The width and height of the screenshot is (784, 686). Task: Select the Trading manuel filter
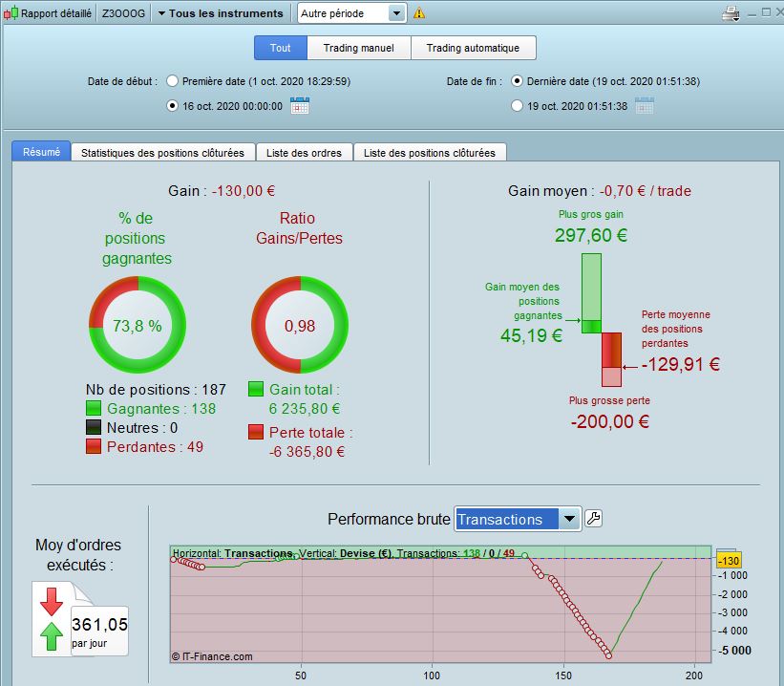point(358,48)
